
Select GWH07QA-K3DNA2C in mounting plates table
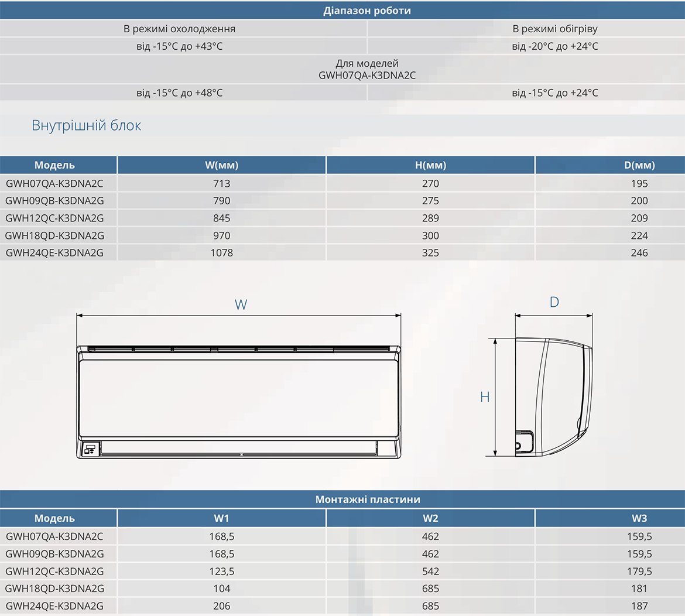click(54, 536)
